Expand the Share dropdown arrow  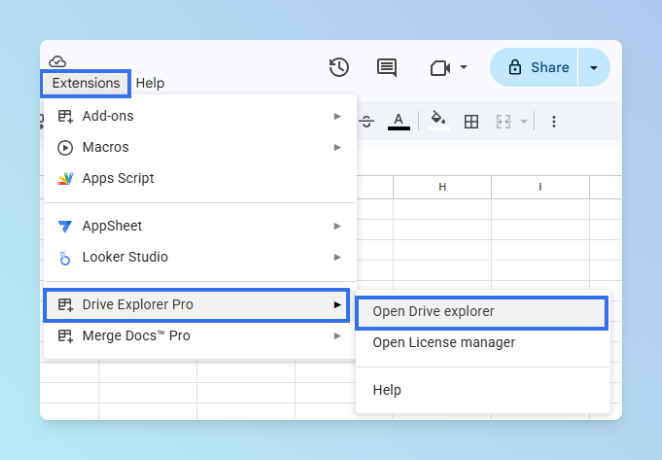594,67
